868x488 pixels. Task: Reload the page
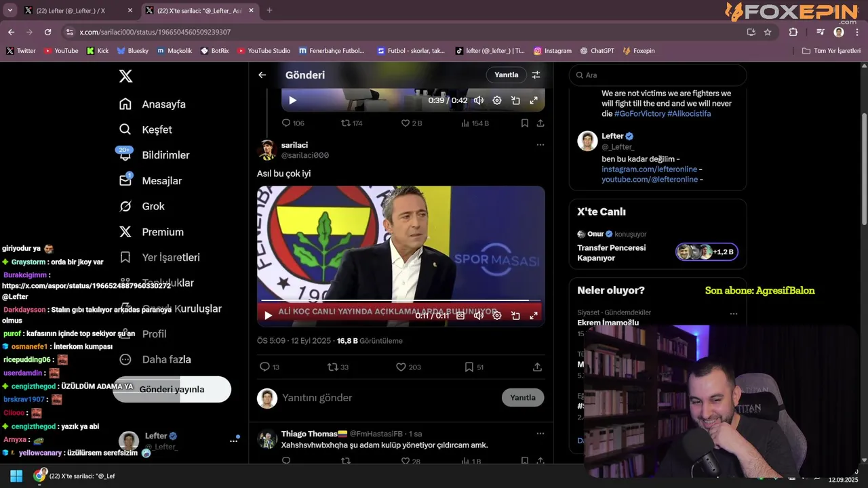[x=47, y=32]
